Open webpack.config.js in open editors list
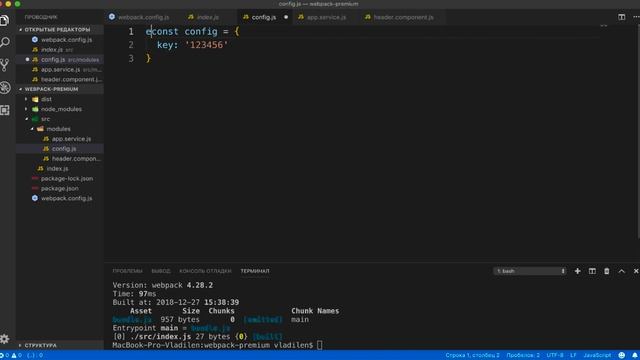This screenshot has height=360, width=640. click(60, 40)
